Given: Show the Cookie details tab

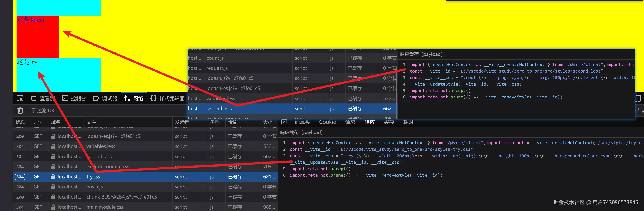Looking at the screenshot, I should coord(327,122).
